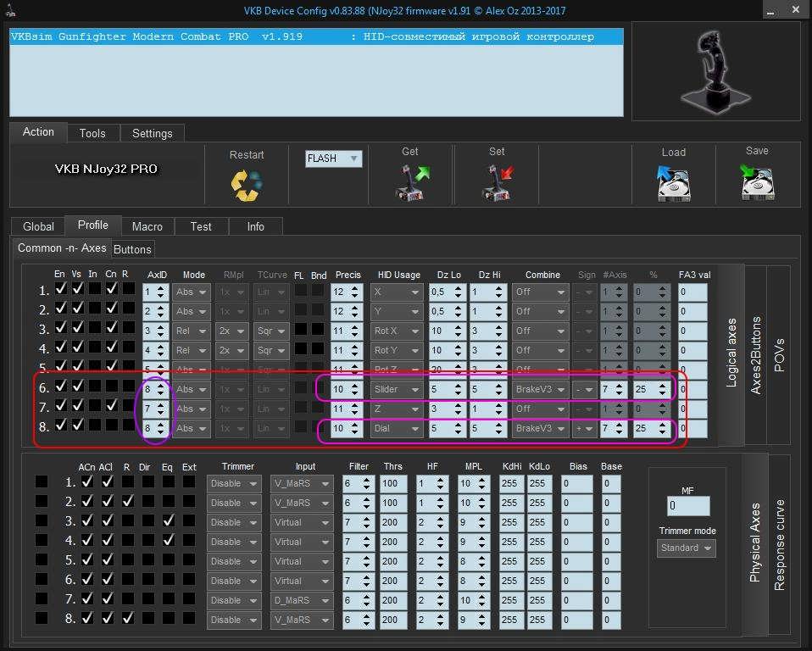Image resolution: width=812 pixels, height=651 pixels.
Task: Toggle Cn checkbox for logical axis 7
Action: pos(111,405)
